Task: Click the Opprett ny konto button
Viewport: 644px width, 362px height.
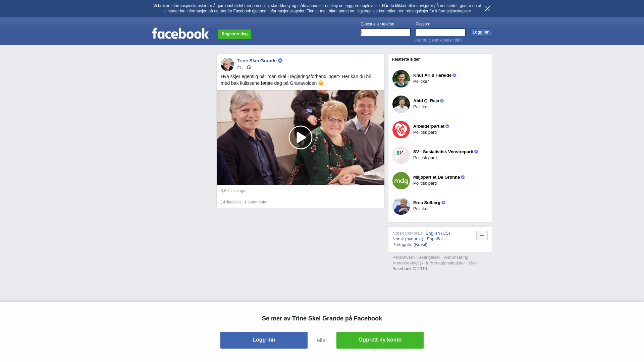Action: [380, 340]
